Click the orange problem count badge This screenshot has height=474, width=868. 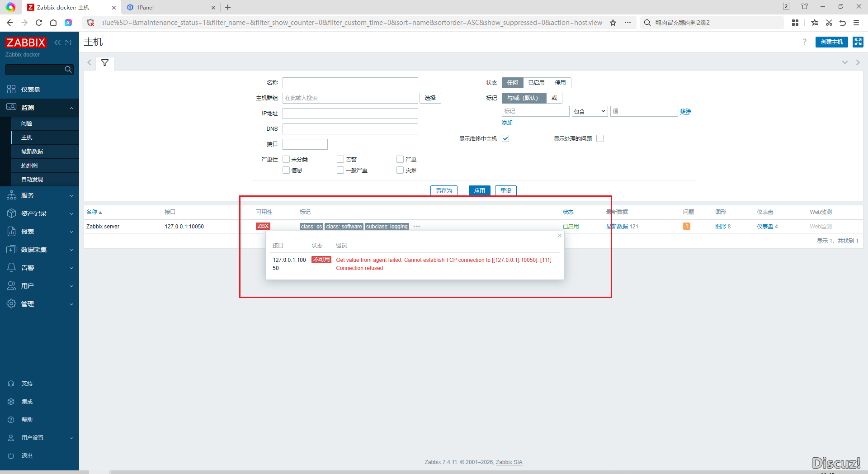point(686,226)
